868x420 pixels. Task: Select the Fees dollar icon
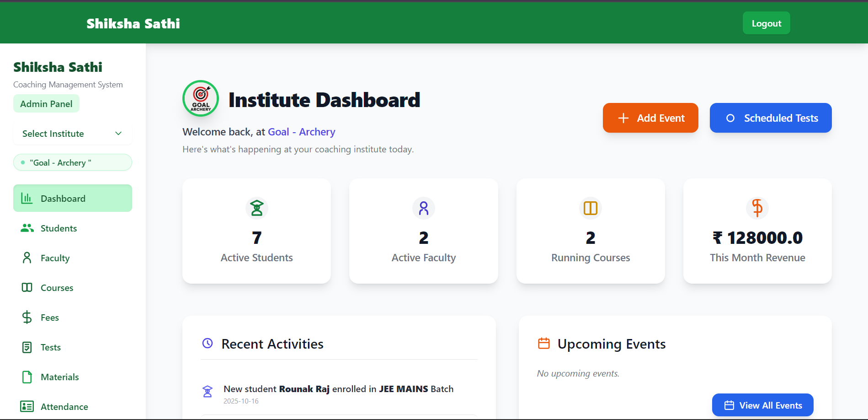click(27, 317)
